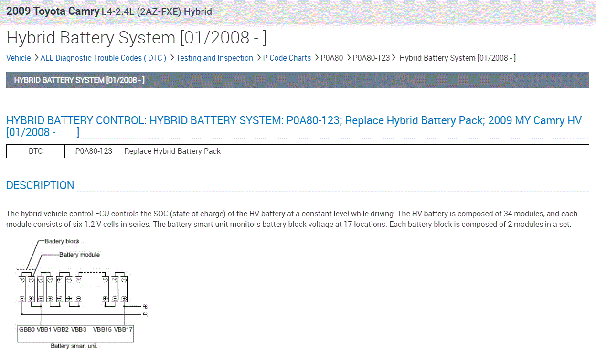
Task: Click the chevron right after Vehicle breadcrumb
Action: pos(36,58)
